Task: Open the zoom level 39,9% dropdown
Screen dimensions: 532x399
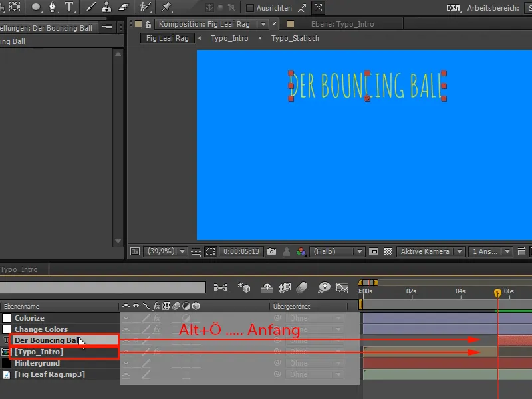Action: (166, 251)
